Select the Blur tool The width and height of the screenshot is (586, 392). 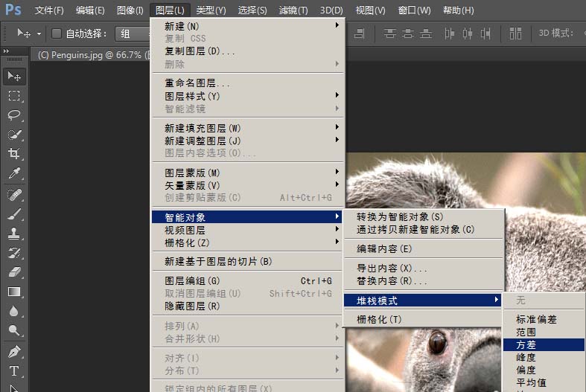[14, 311]
